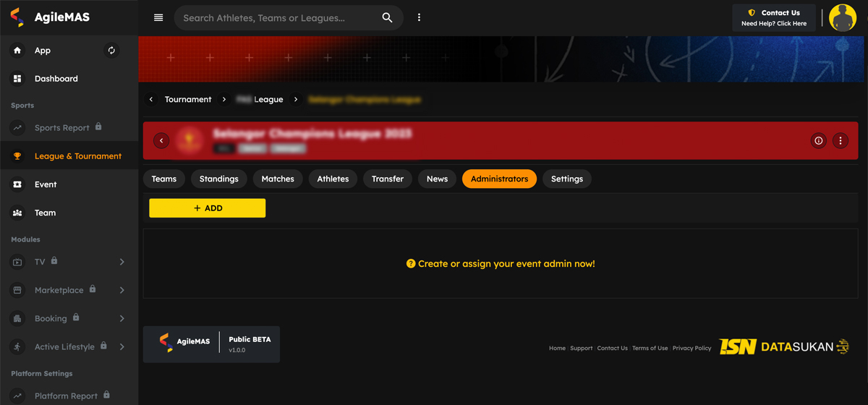Click the hamburger menu icon

coord(158,18)
